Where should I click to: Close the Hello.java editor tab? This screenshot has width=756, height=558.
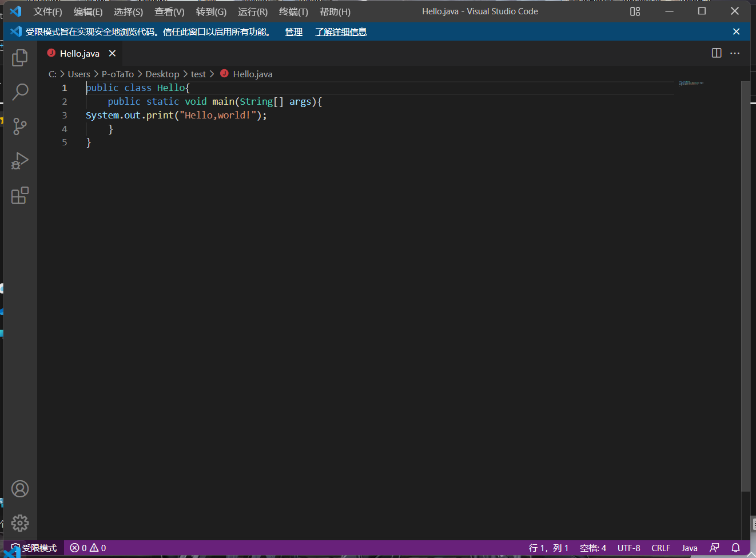113,53
